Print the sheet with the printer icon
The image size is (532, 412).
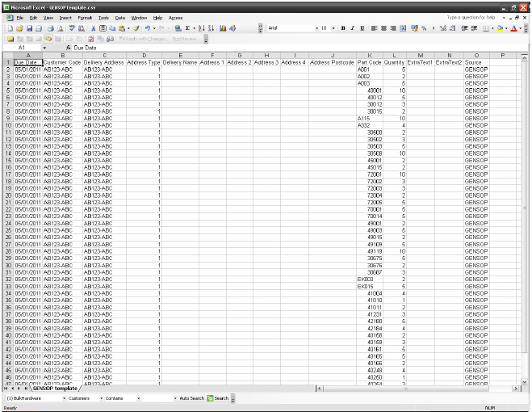pos(51,28)
